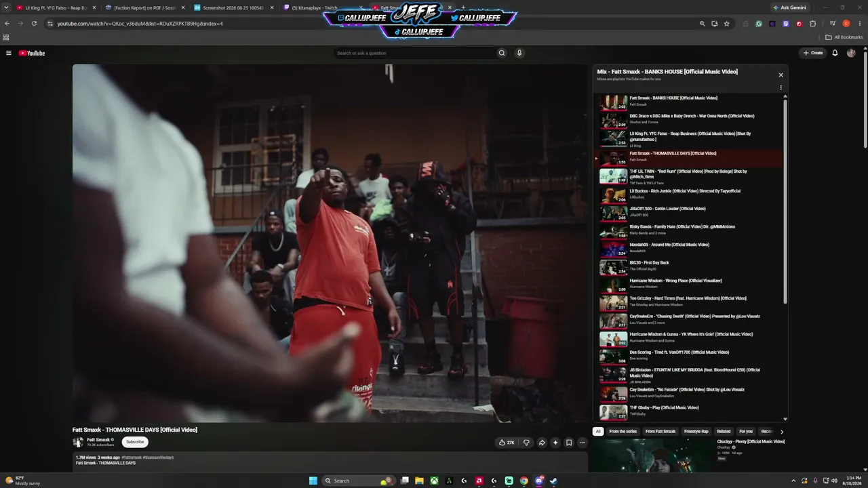This screenshot has height=488, width=868.
Task: Open the Mix playlist options menu
Action: [781, 87]
